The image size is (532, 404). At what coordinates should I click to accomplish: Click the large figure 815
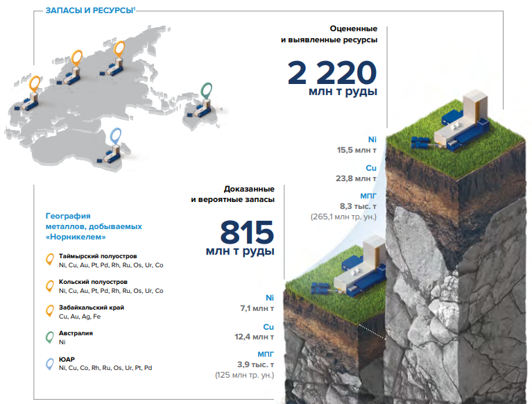click(x=247, y=233)
